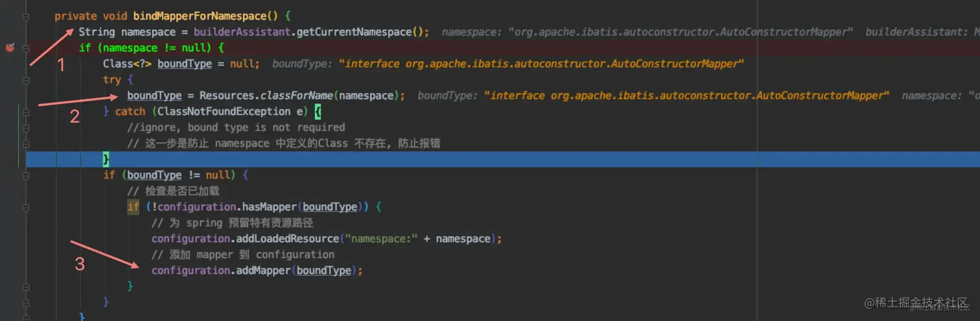Click builderAssistant in the String namespace line
Screen dimensions: 980x321
242,32
